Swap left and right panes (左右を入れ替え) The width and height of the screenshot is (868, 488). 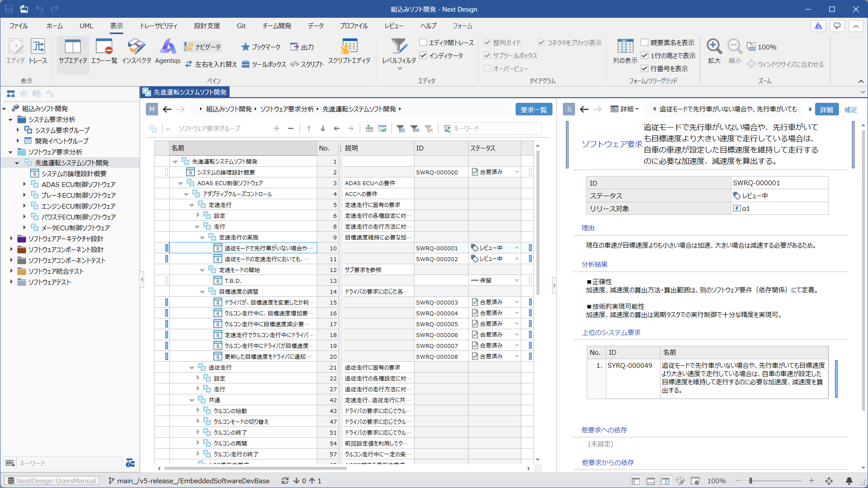(x=211, y=64)
